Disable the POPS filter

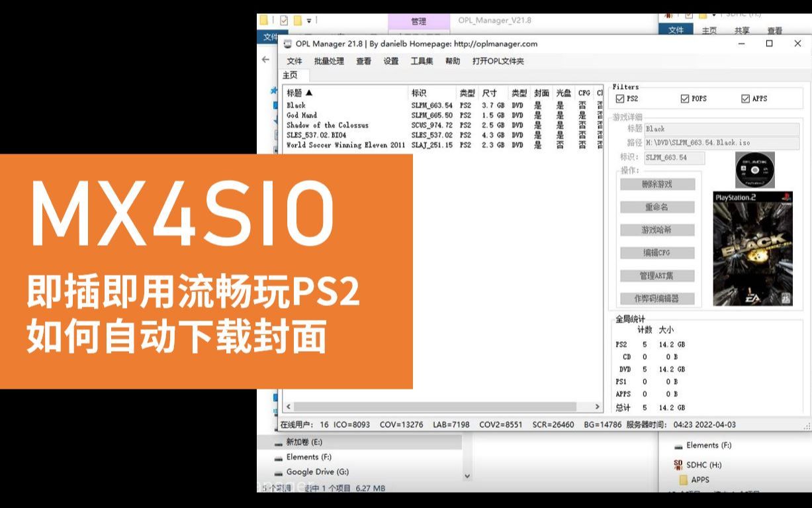pos(685,99)
